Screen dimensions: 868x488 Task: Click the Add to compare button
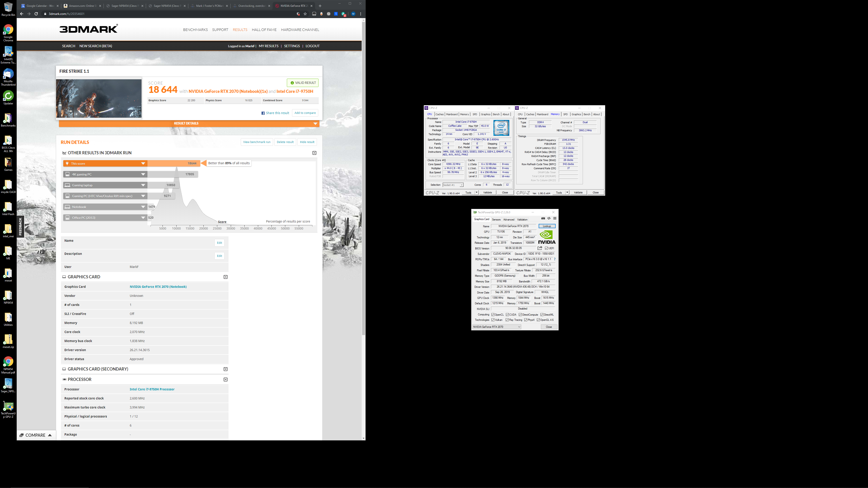[305, 113]
